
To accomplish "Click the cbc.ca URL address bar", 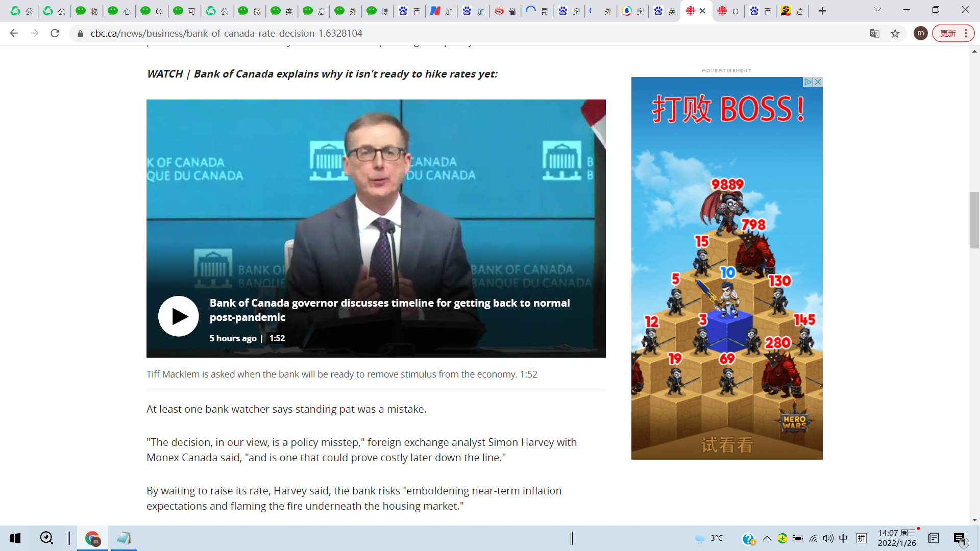I will tap(226, 33).
